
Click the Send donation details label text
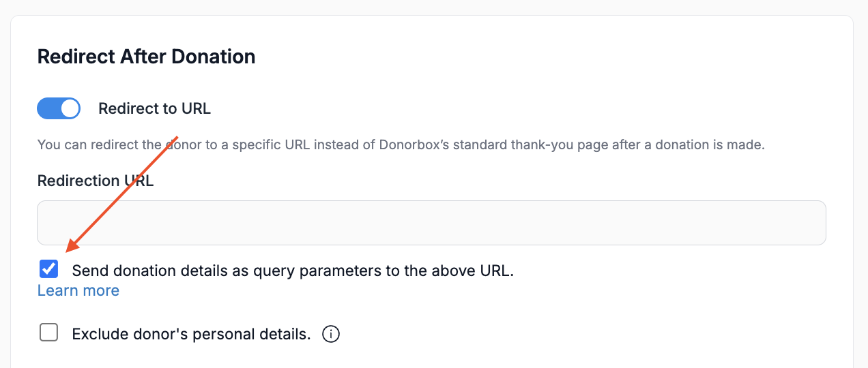point(293,271)
